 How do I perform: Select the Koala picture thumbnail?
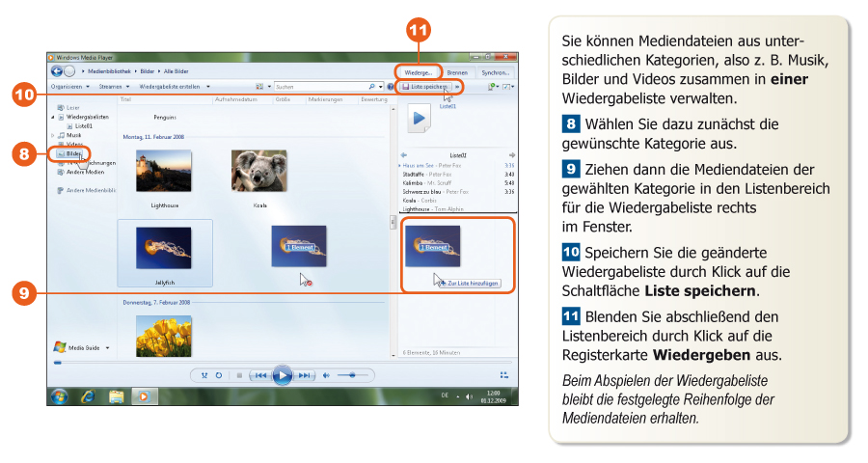(x=259, y=172)
